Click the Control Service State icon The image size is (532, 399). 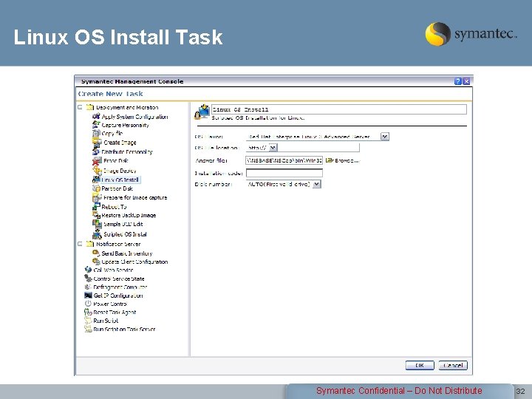[x=88, y=279]
